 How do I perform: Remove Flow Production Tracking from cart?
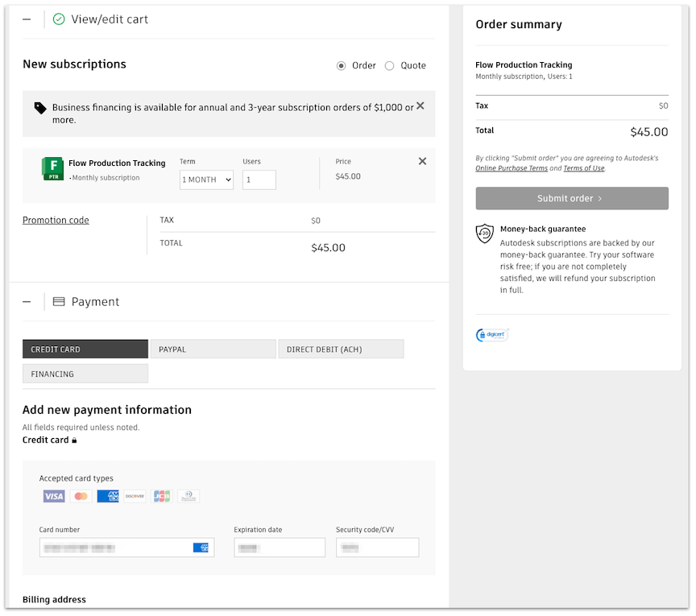[422, 161]
